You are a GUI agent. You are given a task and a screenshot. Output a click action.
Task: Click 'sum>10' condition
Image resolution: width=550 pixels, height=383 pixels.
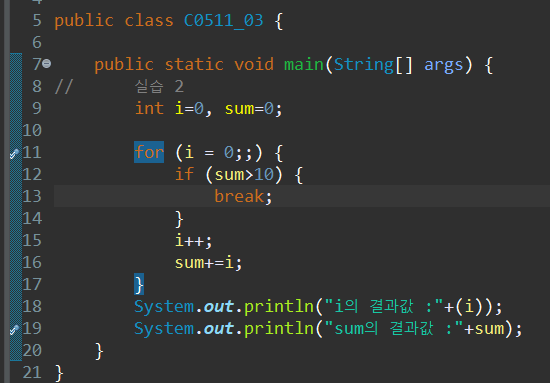pos(244,174)
